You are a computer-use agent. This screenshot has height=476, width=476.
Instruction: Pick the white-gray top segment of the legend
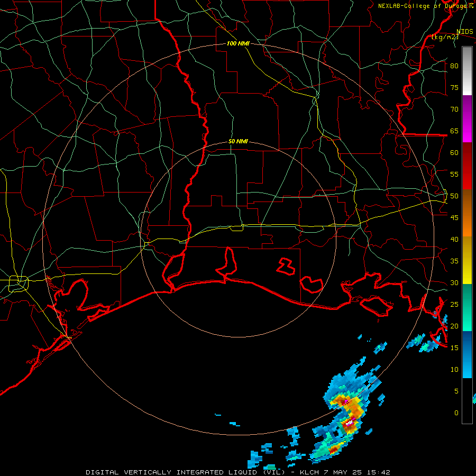[x=467, y=71]
